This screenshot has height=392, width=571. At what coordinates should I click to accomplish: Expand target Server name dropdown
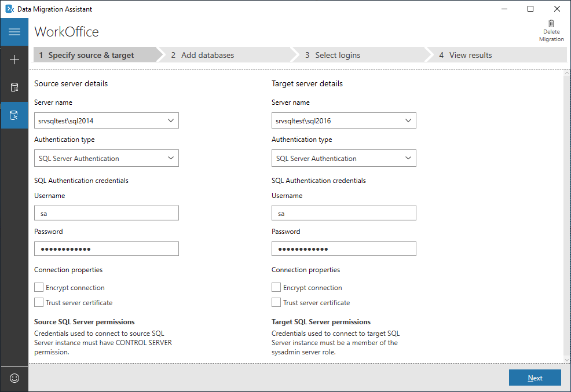(x=408, y=120)
